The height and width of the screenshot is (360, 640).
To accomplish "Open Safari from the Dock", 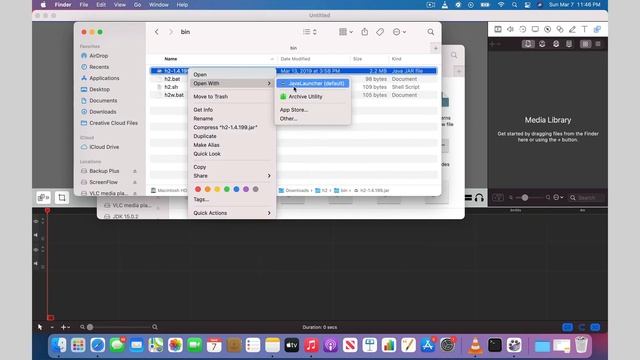I will (x=98, y=345).
